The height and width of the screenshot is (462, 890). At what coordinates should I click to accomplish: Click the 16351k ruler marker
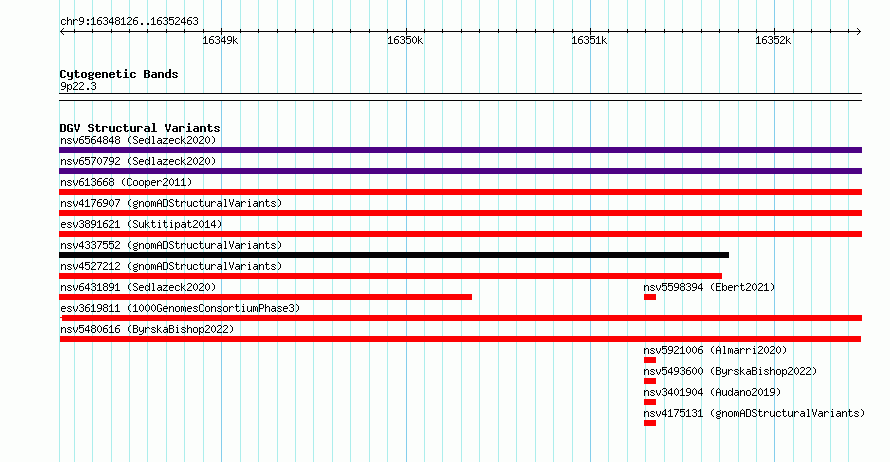click(589, 40)
